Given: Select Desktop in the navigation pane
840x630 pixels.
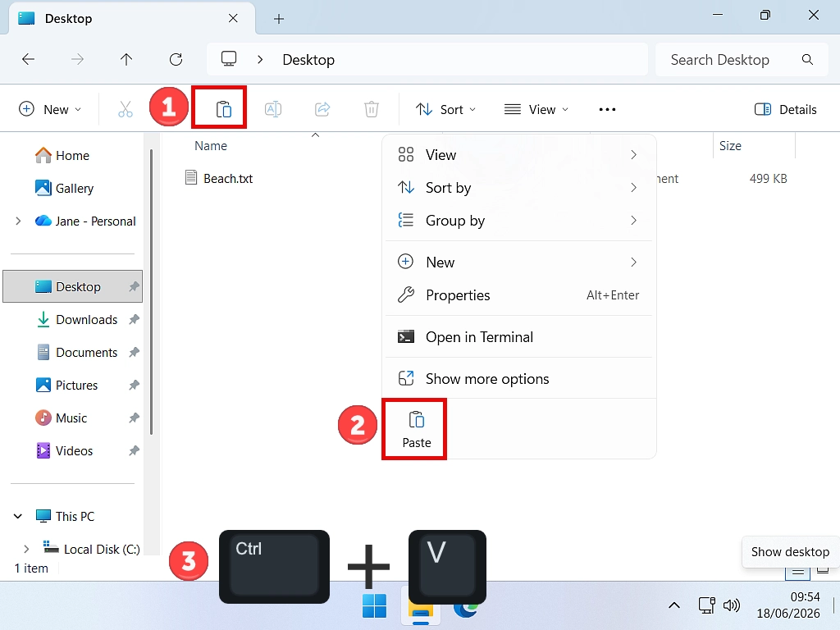Looking at the screenshot, I should click(73, 286).
